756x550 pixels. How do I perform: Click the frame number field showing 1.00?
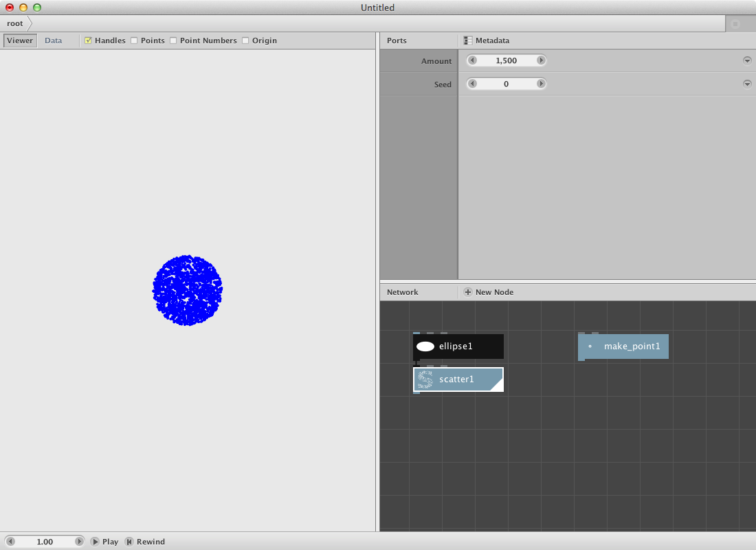click(x=45, y=542)
